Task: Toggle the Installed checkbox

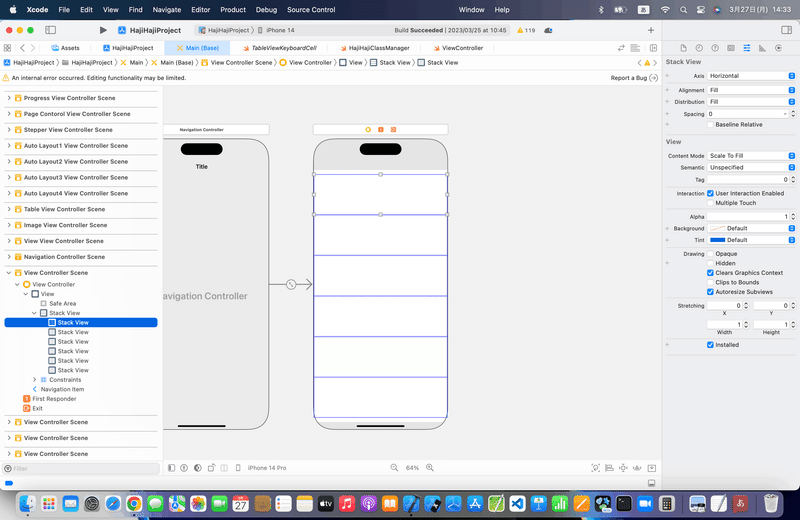Action: 710,345
